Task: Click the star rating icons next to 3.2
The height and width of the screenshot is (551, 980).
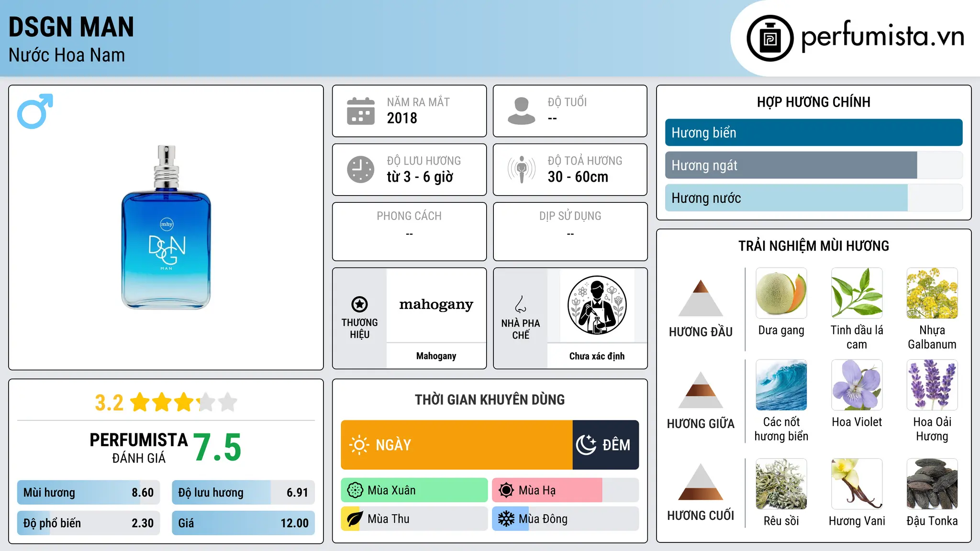Action: pyautogui.click(x=184, y=402)
